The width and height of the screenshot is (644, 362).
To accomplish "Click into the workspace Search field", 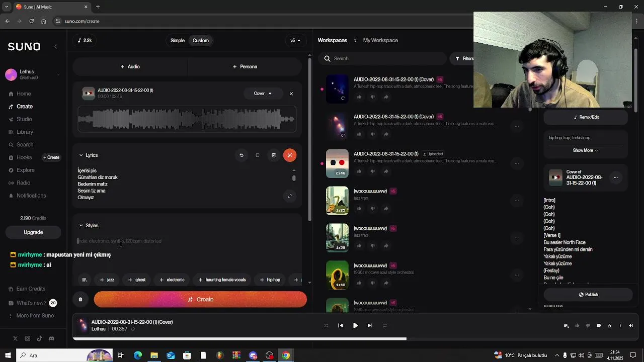I will [x=382, y=59].
